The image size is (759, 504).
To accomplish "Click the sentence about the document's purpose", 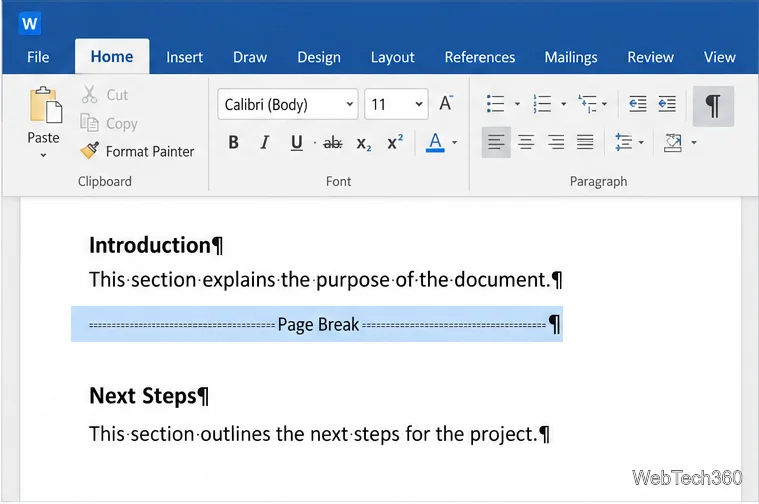I will coord(325,280).
